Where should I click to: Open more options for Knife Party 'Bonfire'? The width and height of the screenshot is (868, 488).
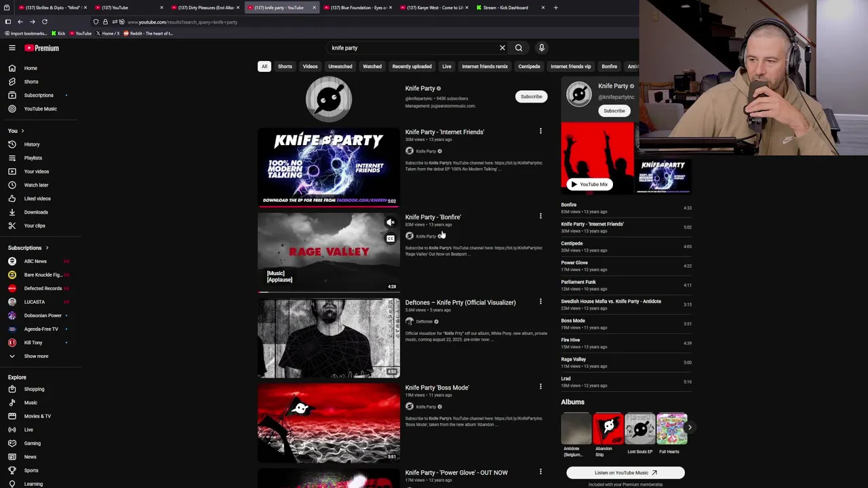click(x=540, y=217)
